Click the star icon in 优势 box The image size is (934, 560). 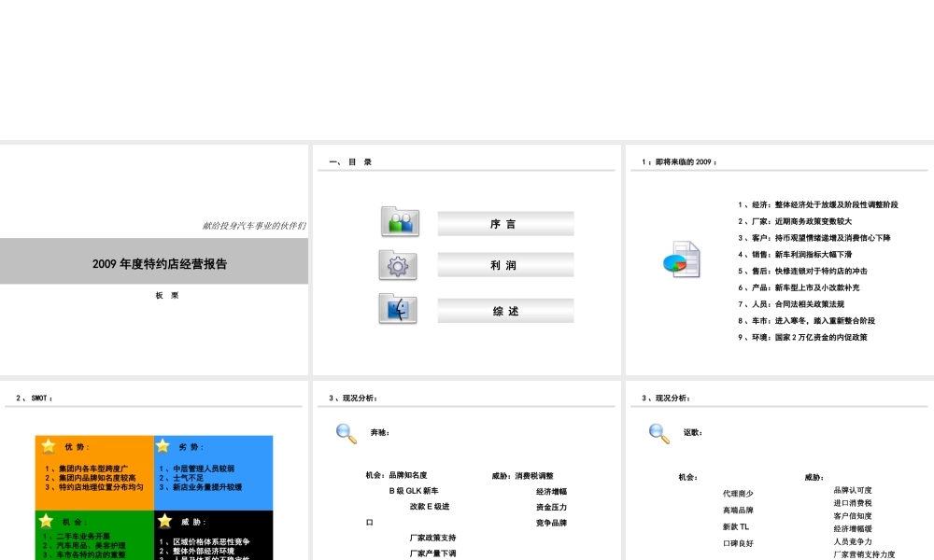click(49, 446)
